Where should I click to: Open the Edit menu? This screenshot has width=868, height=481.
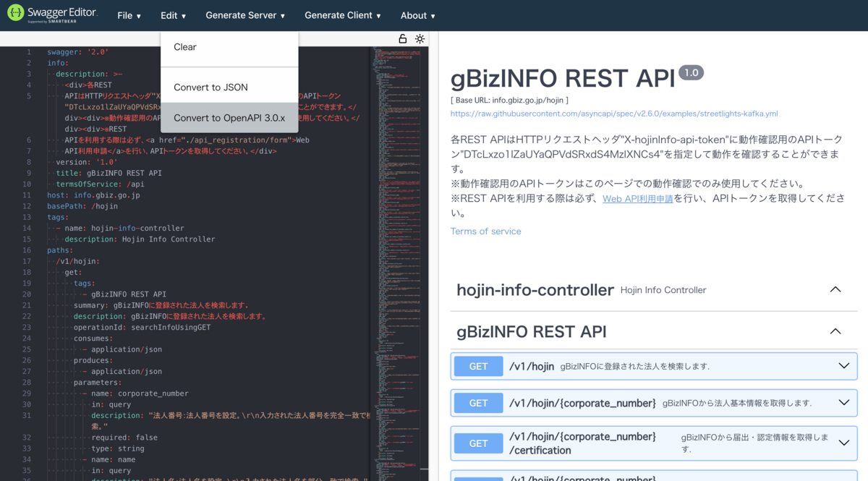tap(174, 15)
